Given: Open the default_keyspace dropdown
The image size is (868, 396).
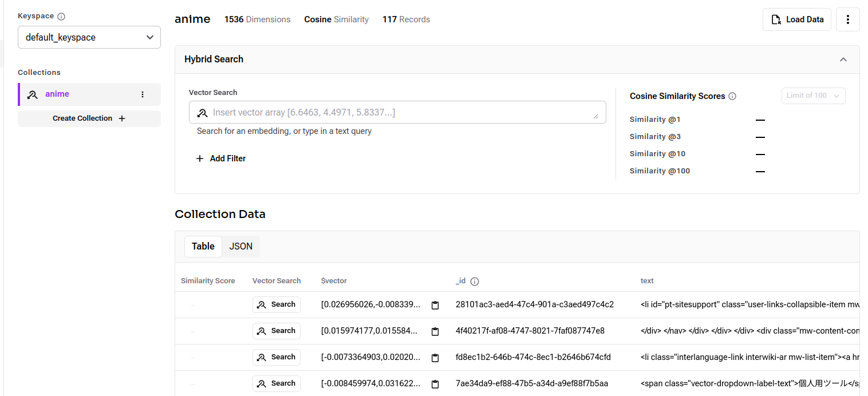Looking at the screenshot, I should (89, 37).
